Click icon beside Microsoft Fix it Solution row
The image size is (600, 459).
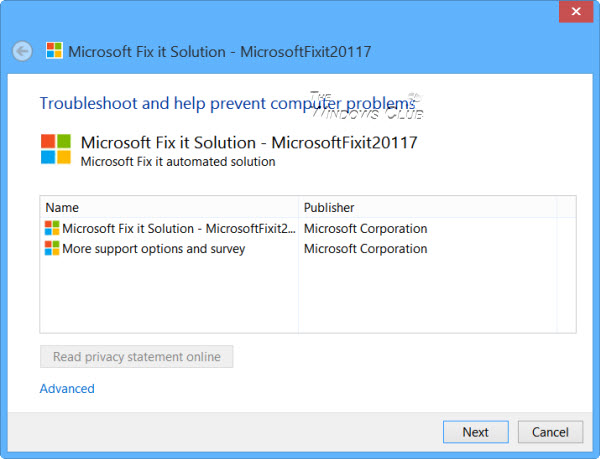(x=52, y=228)
